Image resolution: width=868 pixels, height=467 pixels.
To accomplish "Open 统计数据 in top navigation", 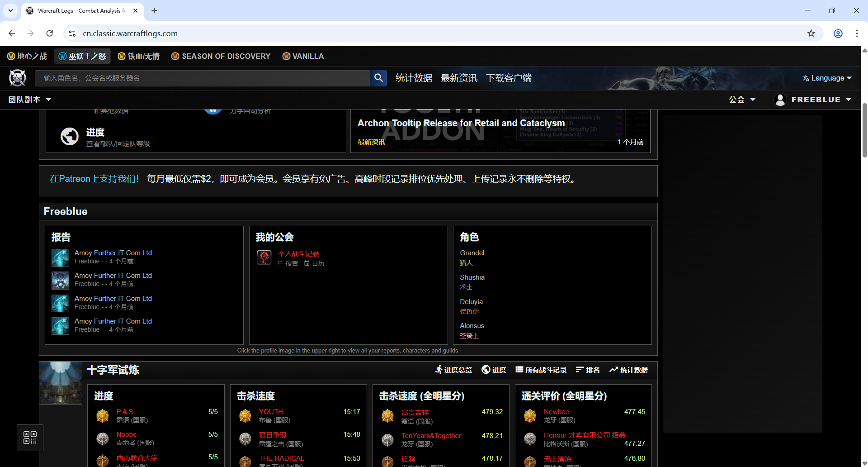I will pos(414,78).
